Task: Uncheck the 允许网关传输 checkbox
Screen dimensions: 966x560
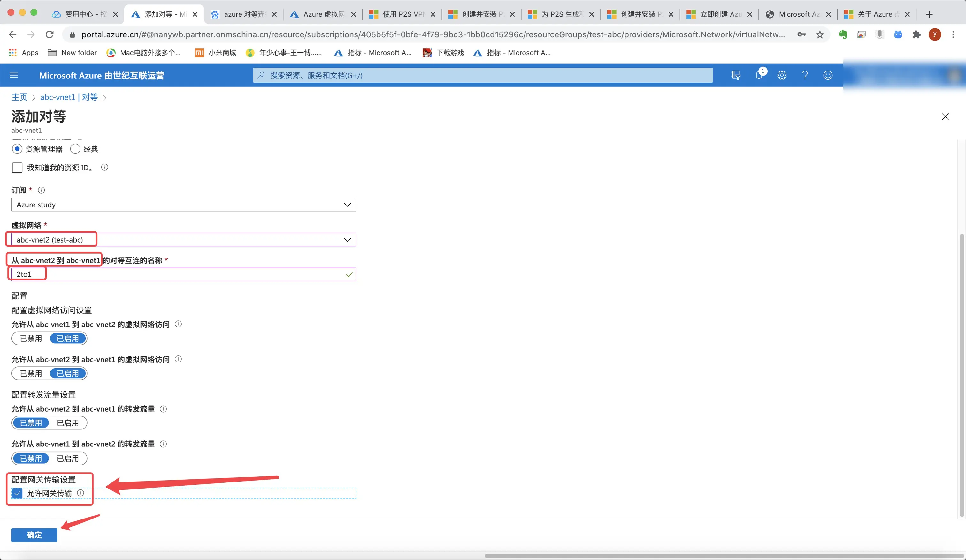Action: point(17,493)
